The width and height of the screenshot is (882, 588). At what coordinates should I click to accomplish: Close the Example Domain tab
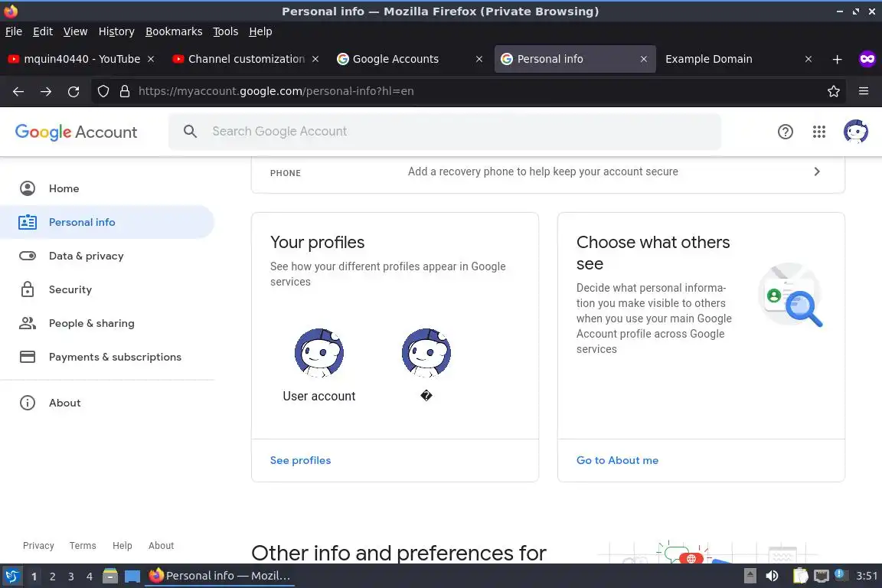pos(808,59)
